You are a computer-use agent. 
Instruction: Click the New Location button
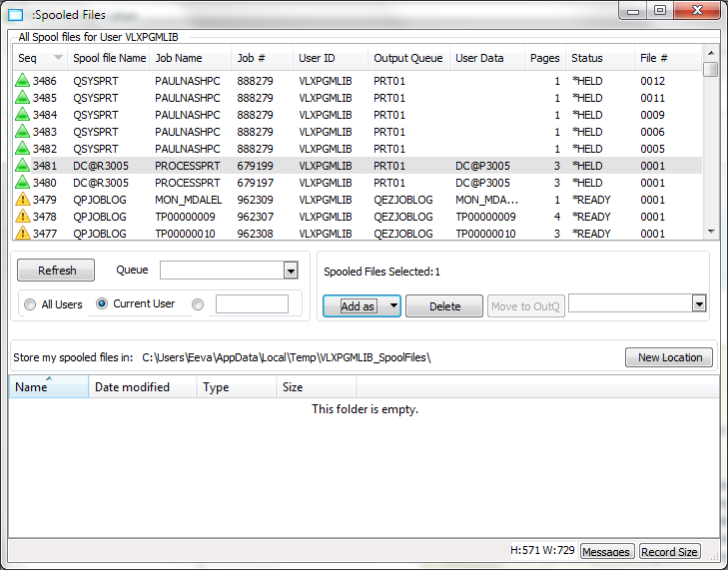pos(669,357)
